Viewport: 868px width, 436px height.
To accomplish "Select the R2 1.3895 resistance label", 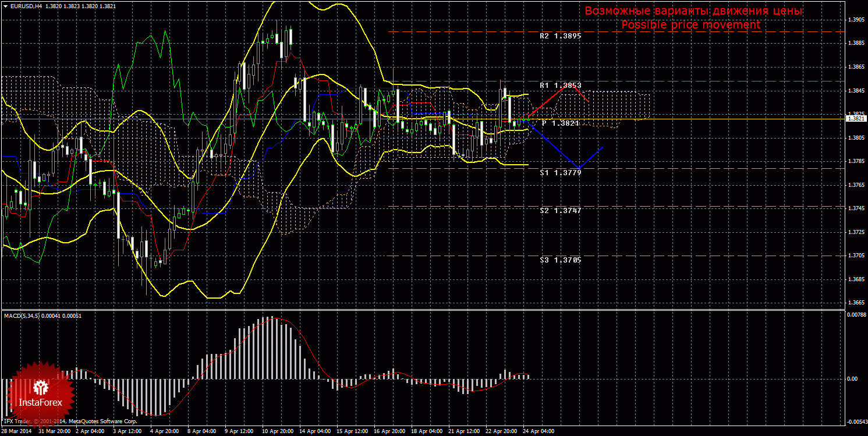I will (x=560, y=36).
